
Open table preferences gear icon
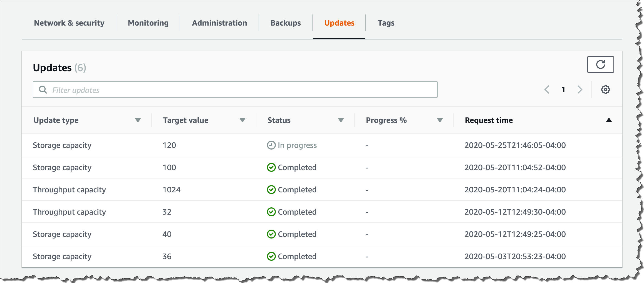click(605, 90)
